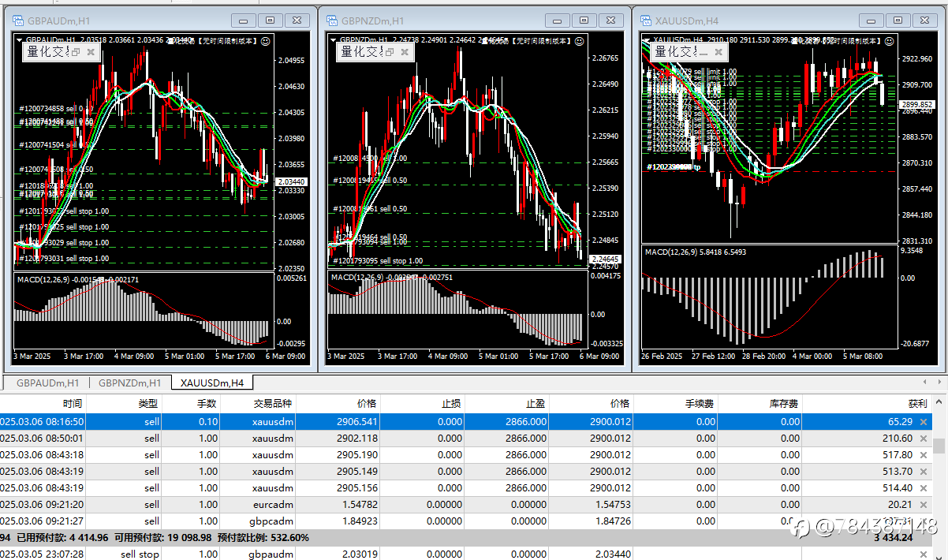Maximize the GBPAUDm,H1 chart window
This screenshot has width=948, height=560.
click(270, 21)
